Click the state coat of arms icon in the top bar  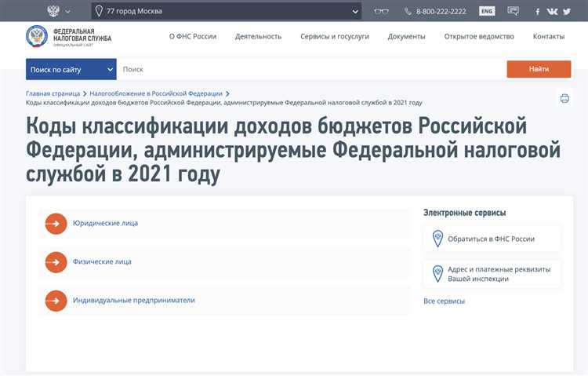[53, 11]
